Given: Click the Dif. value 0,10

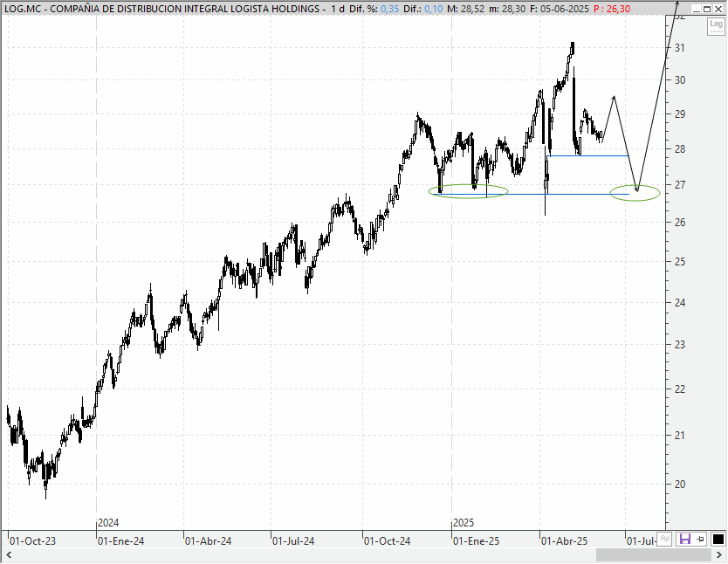Looking at the screenshot, I should click(433, 9).
